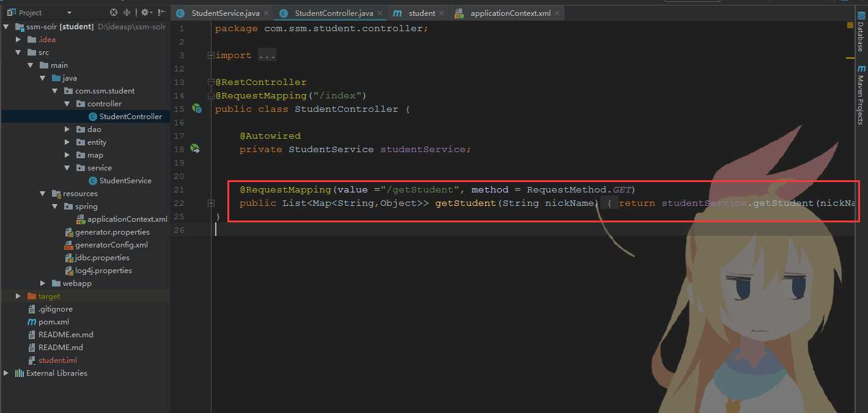
Task: Click the StudentController class icon in project tree
Action: click(x=93, y=117)
